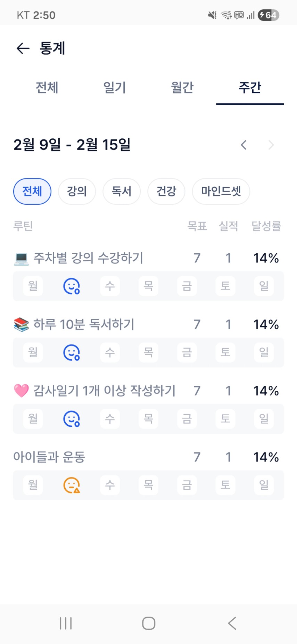Filter routines by 건강 category

(166, 191)
